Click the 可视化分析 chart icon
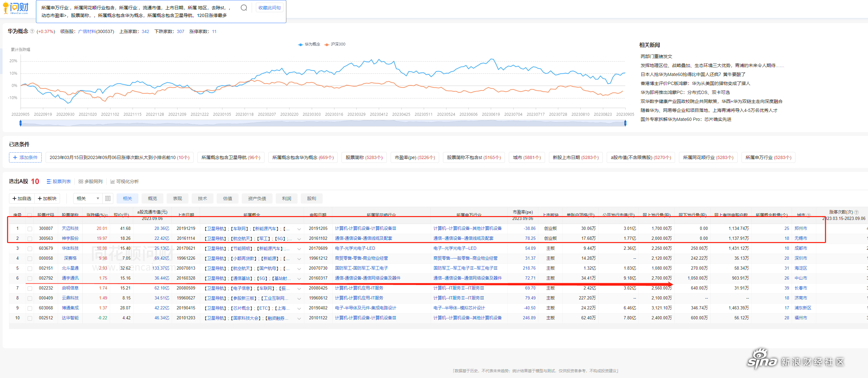Viewport: 868px width, 378px height. [x=113, y=181]
